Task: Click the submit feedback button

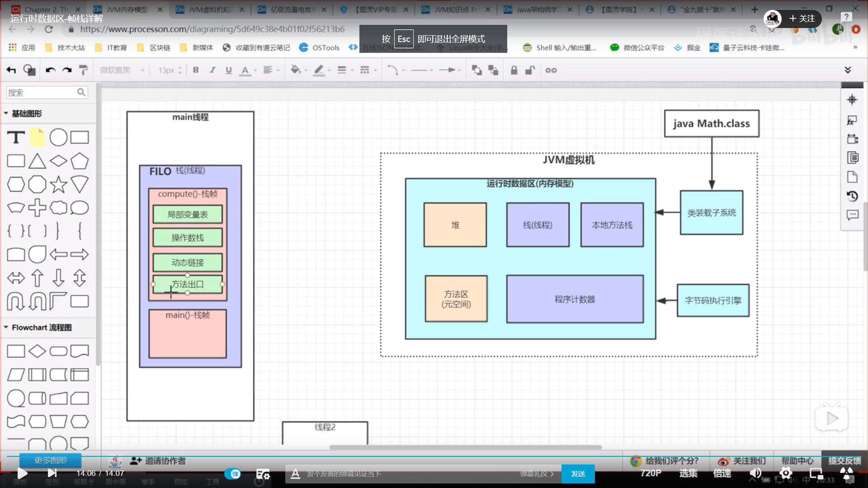Action: click(x=844, y=460)
